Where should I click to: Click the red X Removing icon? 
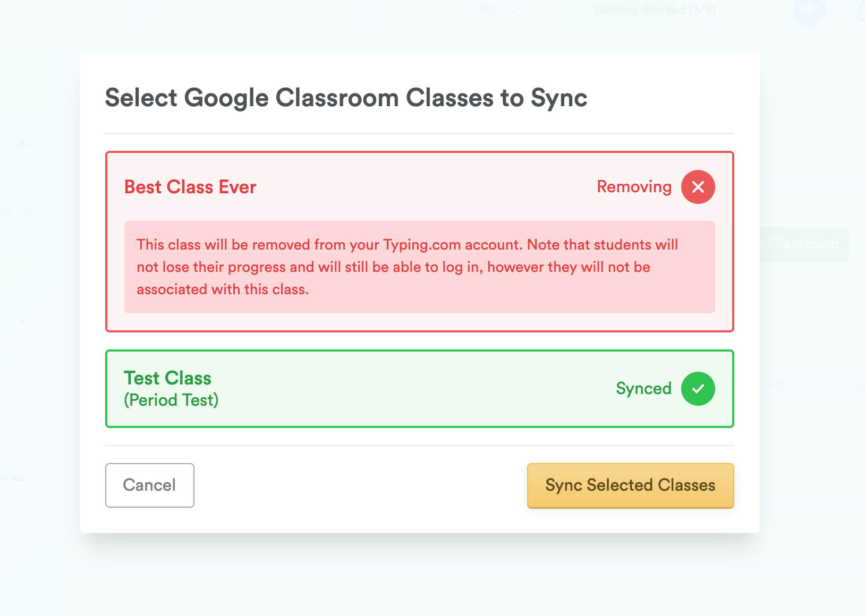[x=698, y=187]
